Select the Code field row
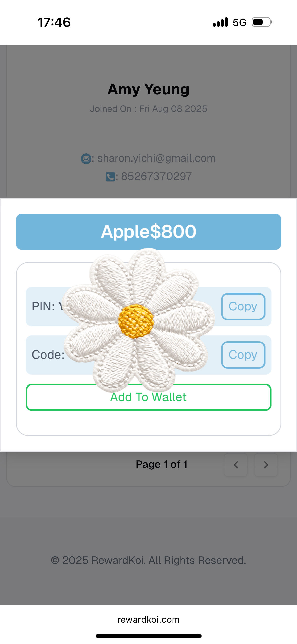 [x=148, y=355]
